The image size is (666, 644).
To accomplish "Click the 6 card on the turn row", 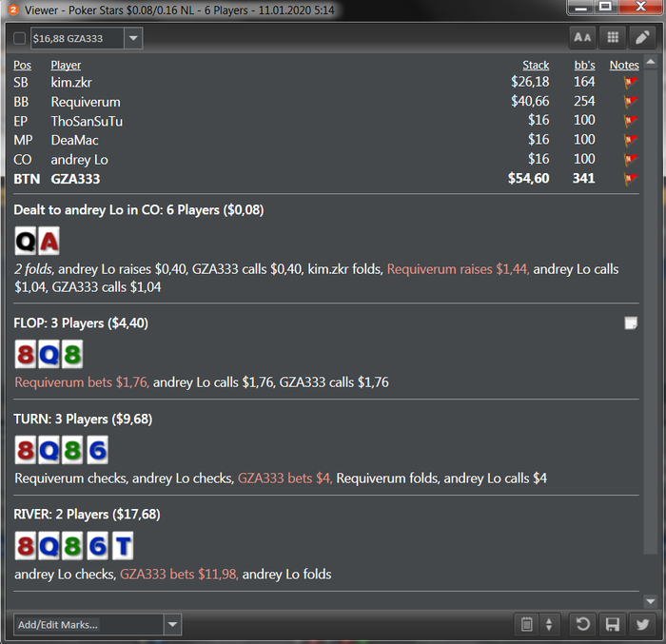I will click(98, 450).
